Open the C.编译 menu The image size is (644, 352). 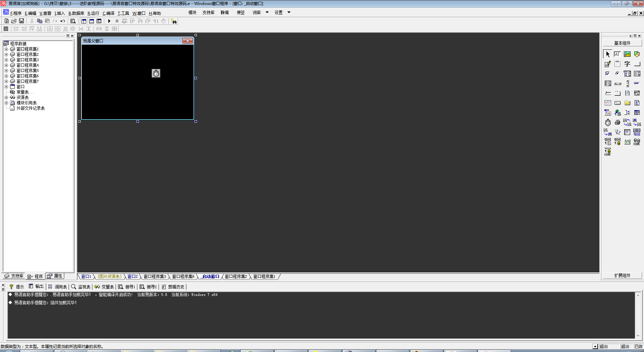point(108,13)
